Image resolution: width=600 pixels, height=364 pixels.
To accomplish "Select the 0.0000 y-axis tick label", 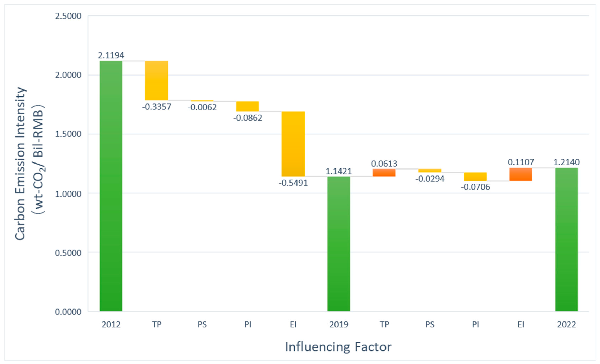I will point(68,312).
